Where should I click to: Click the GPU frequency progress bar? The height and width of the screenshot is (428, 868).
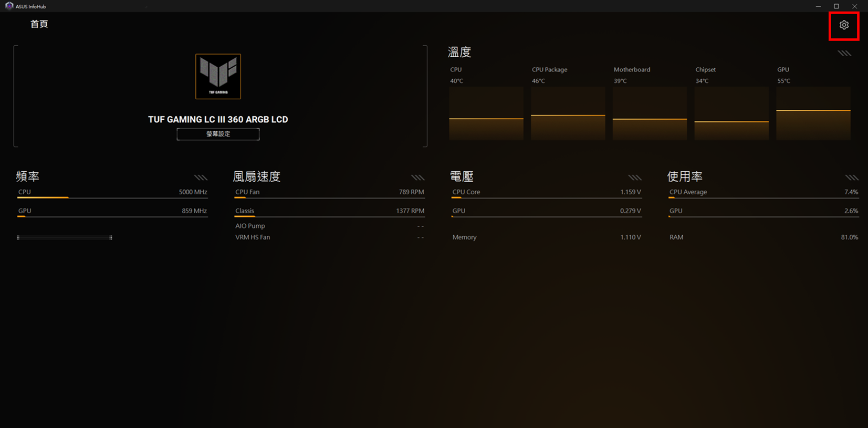pyautogui.click(x=112, y=216)
